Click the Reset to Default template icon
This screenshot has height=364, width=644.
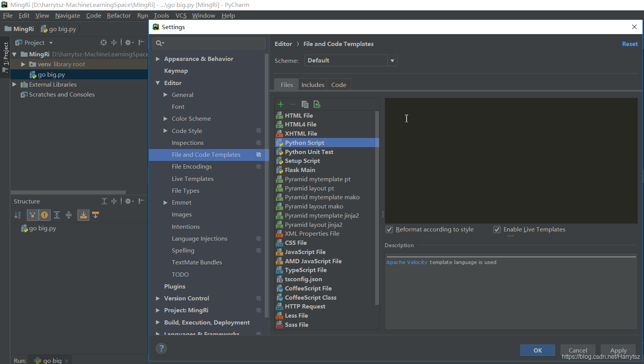pyautogui.click(x=317, y=104)
